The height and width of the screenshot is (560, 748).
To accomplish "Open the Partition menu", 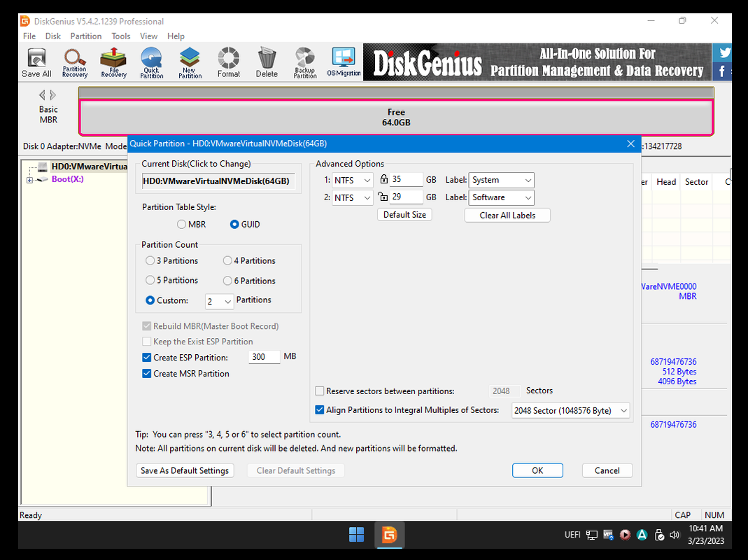I will [x=86, y=36].
